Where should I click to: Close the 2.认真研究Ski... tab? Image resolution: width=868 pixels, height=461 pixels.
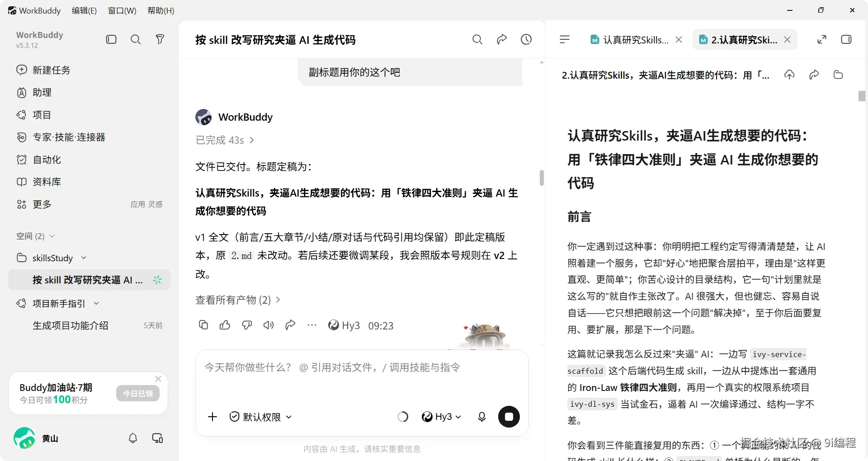[x=788, y=40]
